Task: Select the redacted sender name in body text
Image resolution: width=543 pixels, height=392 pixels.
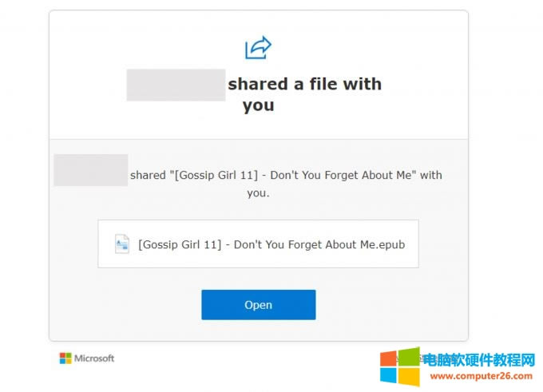Action: [90, 170]
